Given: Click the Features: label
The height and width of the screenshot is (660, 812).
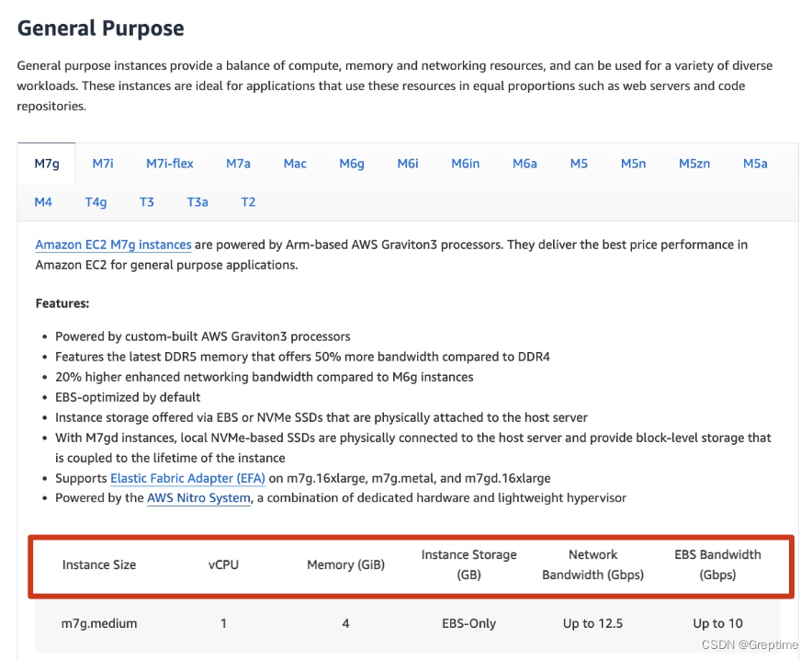Looking at the screenshot, I should coord(62,303).
